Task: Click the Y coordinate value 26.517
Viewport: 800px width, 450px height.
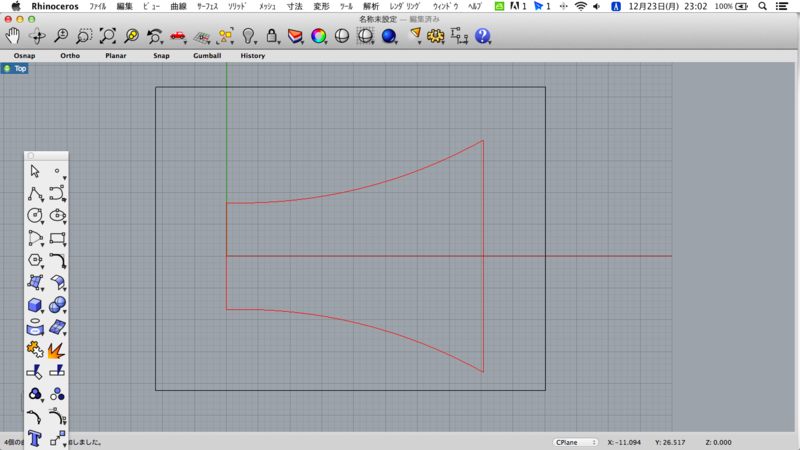Action: (670, 442)
